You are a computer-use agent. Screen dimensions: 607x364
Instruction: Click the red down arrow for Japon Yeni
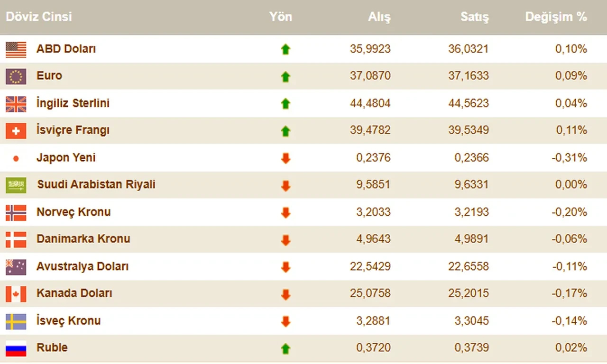click(x=285, y=158)
